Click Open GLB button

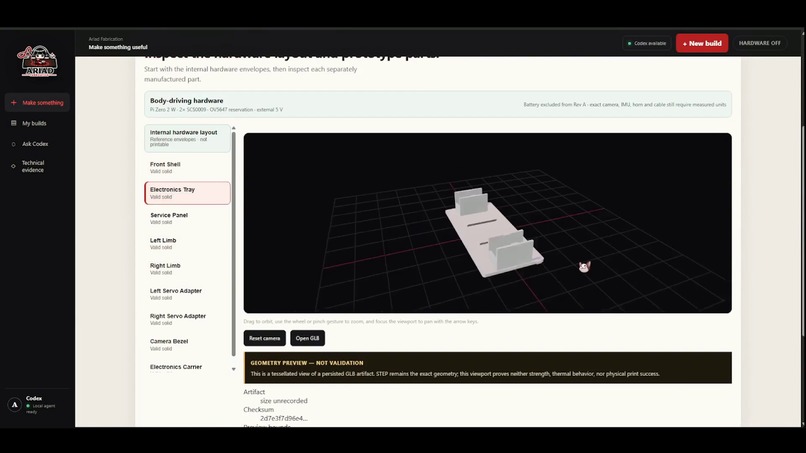tap(307, 338)
